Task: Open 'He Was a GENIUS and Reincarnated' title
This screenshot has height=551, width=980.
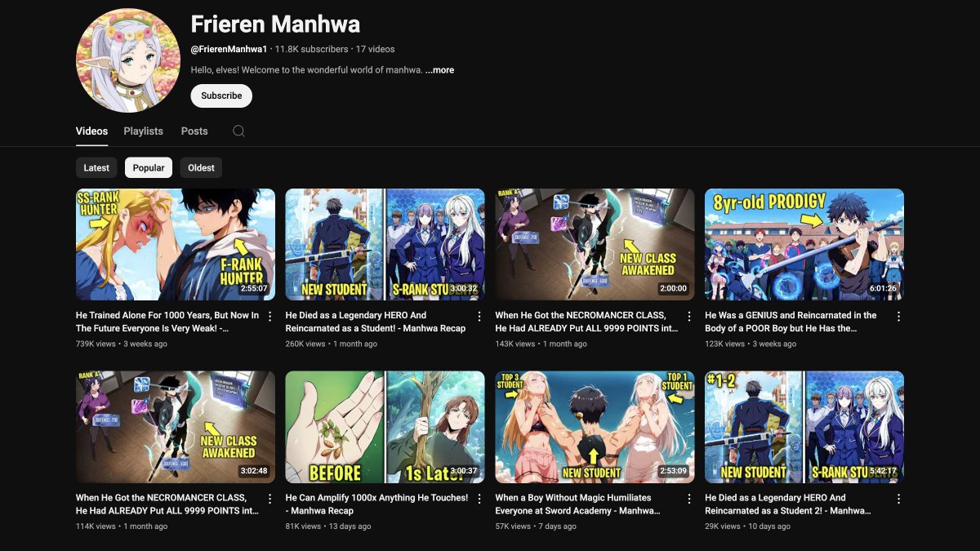Action: 791,322
